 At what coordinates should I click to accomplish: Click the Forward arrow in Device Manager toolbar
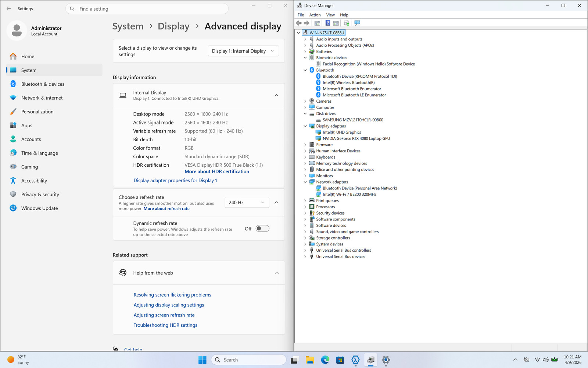(306, 23)
